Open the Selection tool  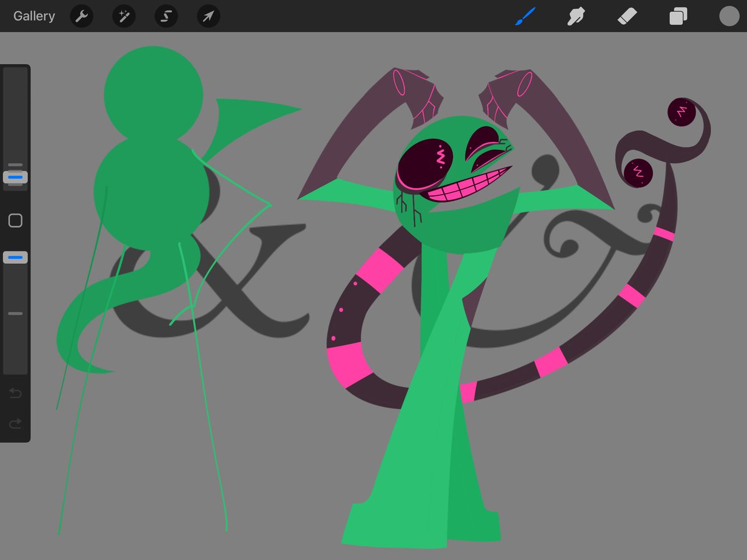pyautogui.click(x=166, y=16)
